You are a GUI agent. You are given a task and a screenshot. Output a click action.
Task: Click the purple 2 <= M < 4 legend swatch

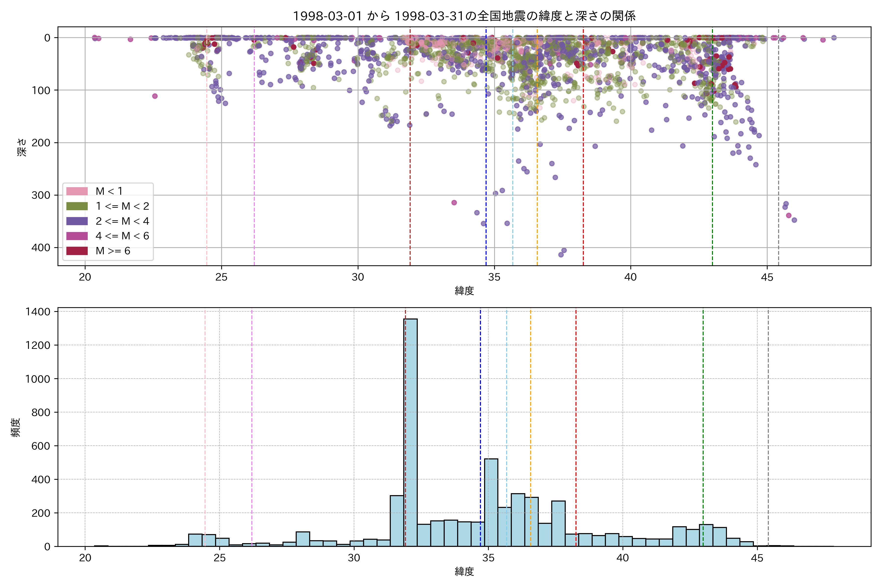77,221
